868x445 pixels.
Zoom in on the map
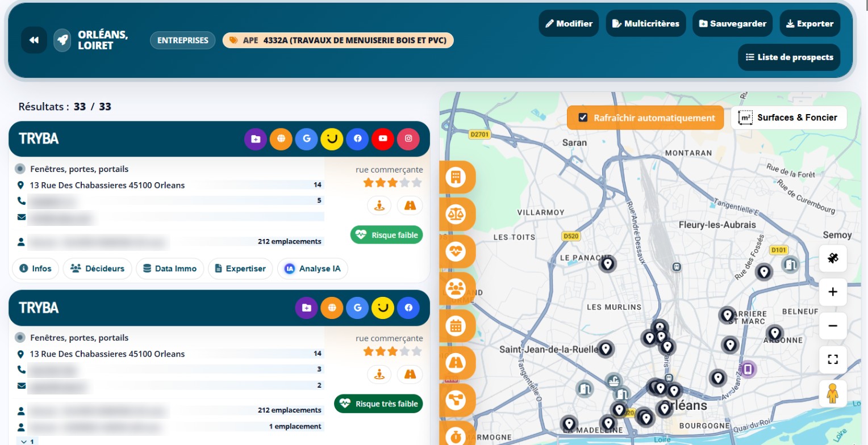coord(833,292)
